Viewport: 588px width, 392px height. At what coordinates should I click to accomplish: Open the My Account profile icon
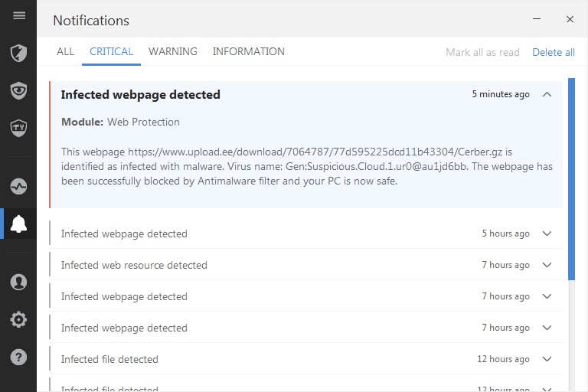[19, 282]
